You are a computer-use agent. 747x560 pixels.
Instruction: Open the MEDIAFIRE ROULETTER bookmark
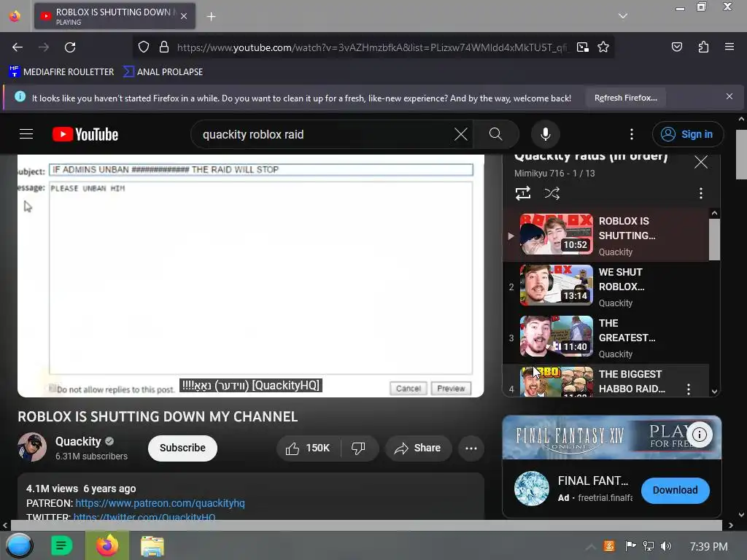point(61,72)
